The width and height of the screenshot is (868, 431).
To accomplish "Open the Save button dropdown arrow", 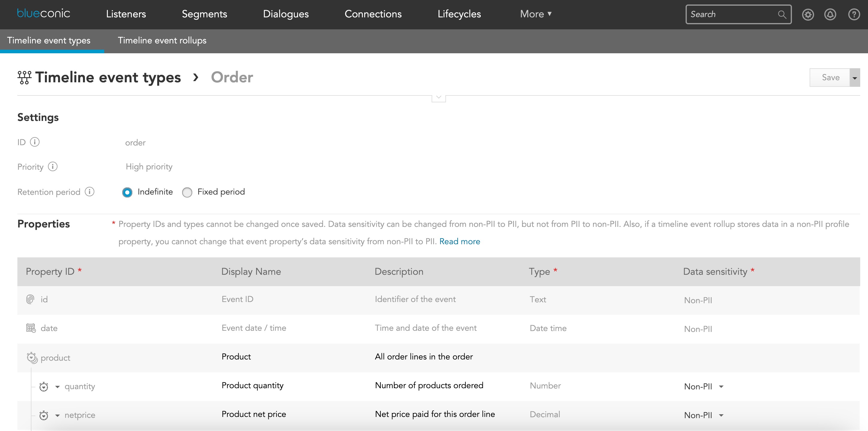I will click(x=855, y=78).
